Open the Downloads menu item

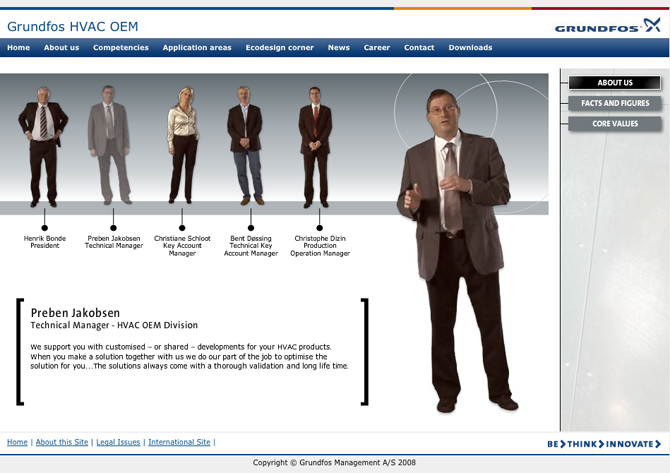pos(470,47)
